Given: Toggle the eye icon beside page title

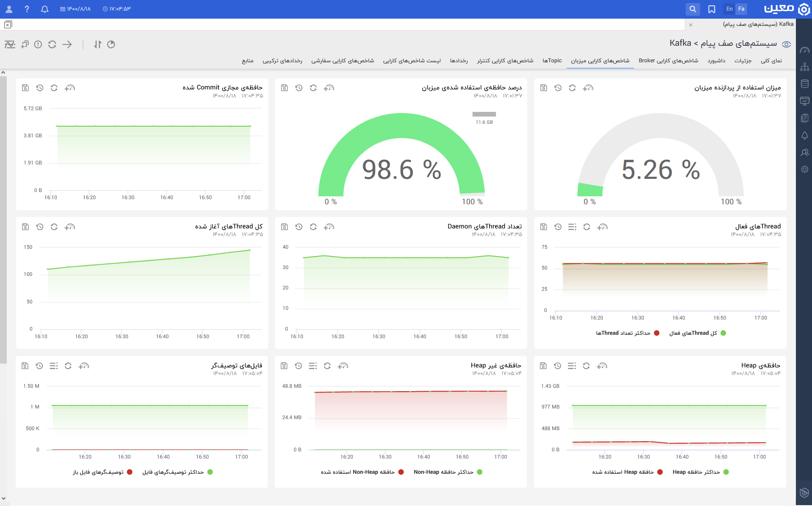Looking at the screenshot, I should coord(787,44).
